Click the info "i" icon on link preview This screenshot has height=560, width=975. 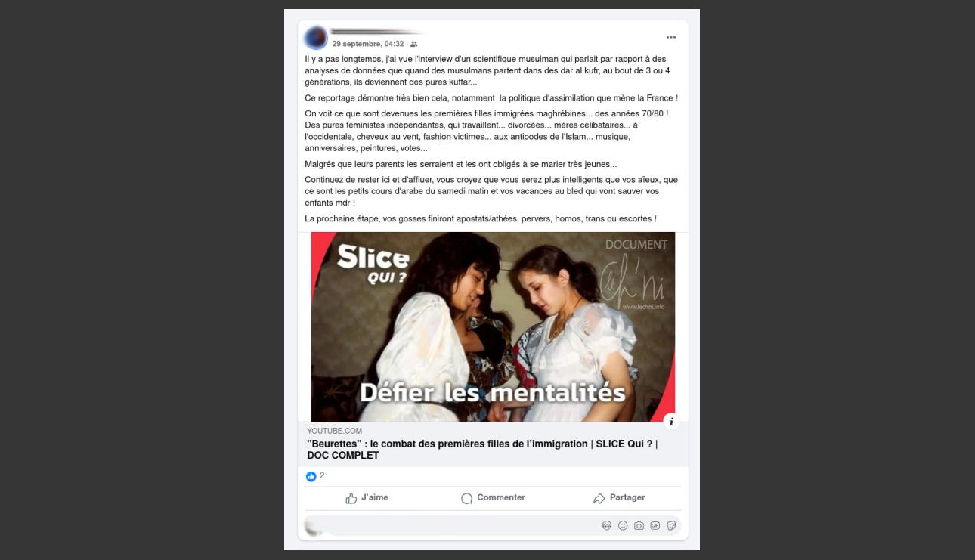point(671,422)
